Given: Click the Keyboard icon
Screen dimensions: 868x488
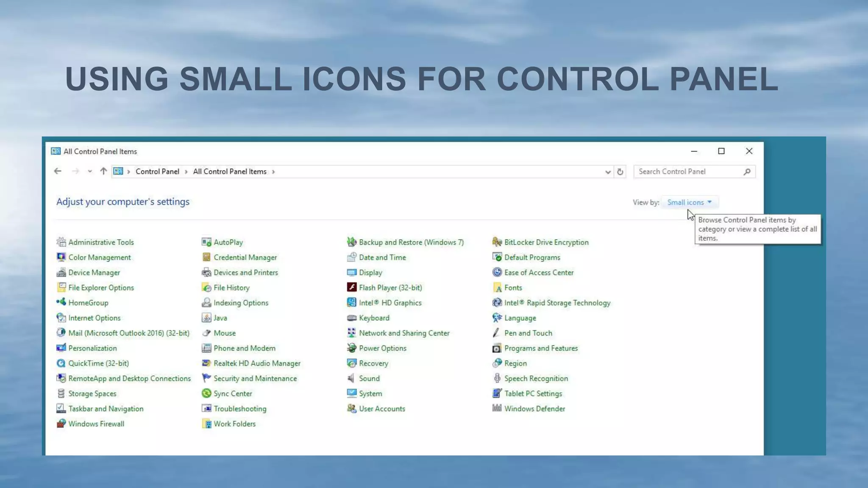Looking at the screenshot, I should coord(352,318).
